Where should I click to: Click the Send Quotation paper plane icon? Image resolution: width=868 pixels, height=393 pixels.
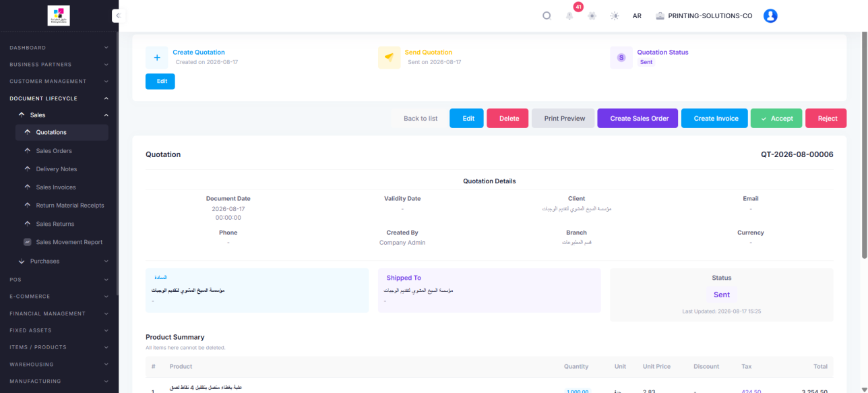(389, 57)
